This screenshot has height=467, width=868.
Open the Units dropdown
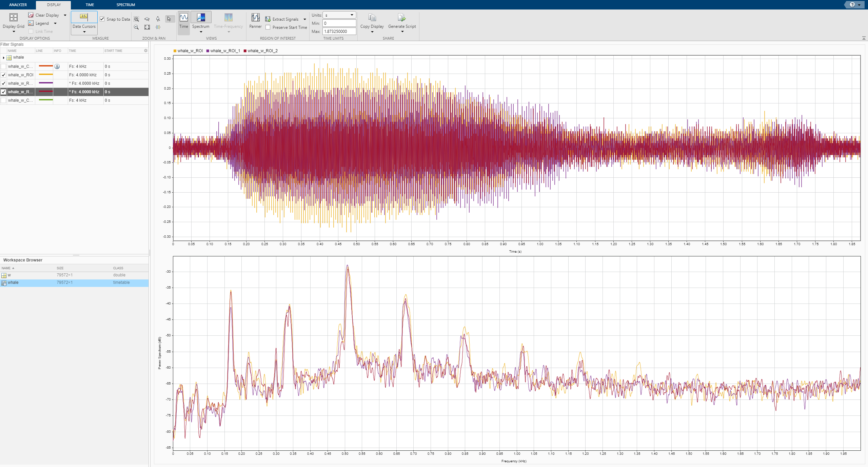tap(339, 15)
